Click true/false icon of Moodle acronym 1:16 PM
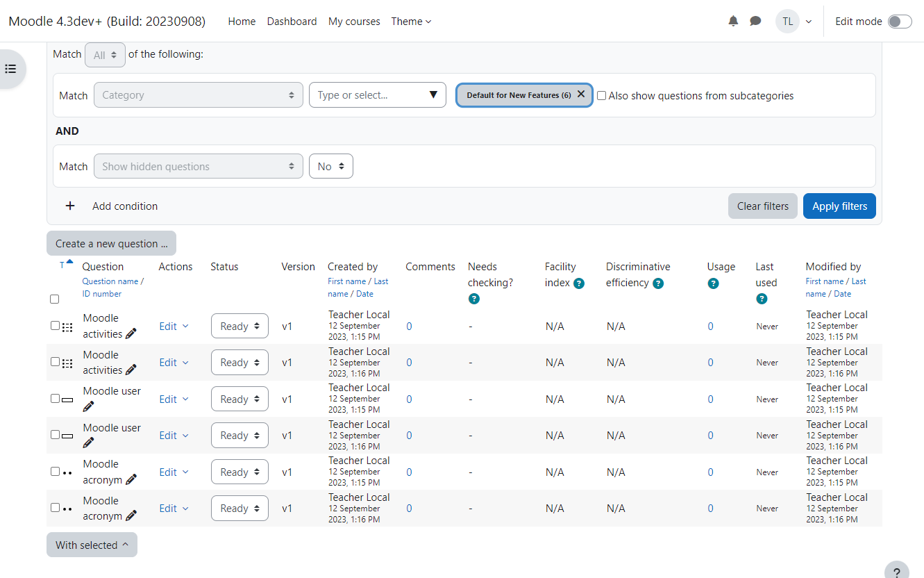 pyautogui.click(x=67, y=509)
